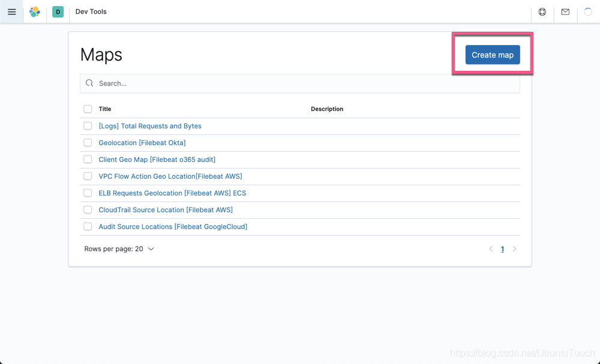Check the CloudTrail Source Location row
Screen dimensions: 600x364
(x=88, y=210)
